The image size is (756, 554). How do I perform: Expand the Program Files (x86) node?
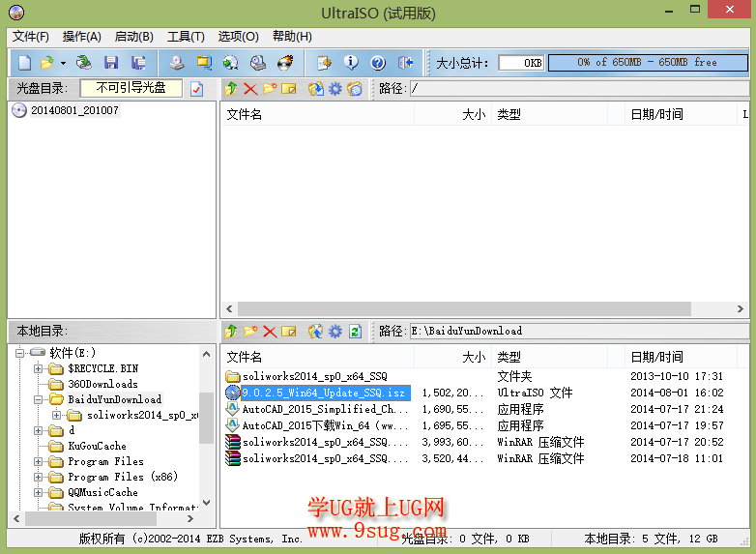coord(38,477)
